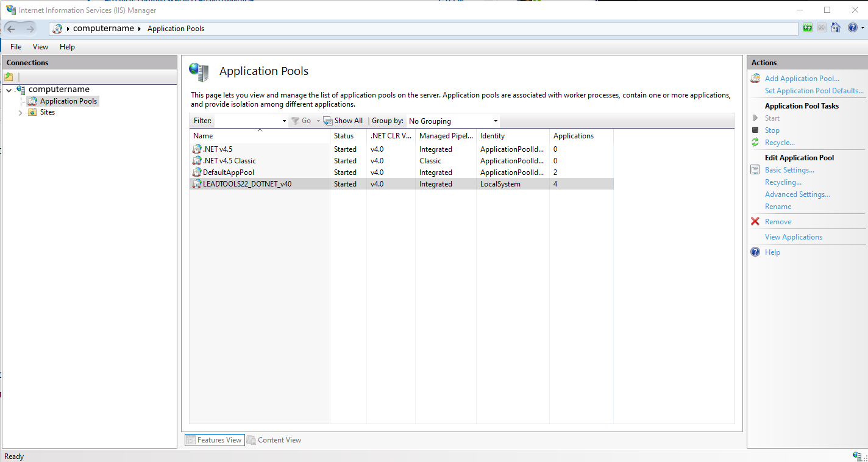Click Application Pools in address breadcrumb
This screenshot has height=462, width=868.
pos(176,29)
